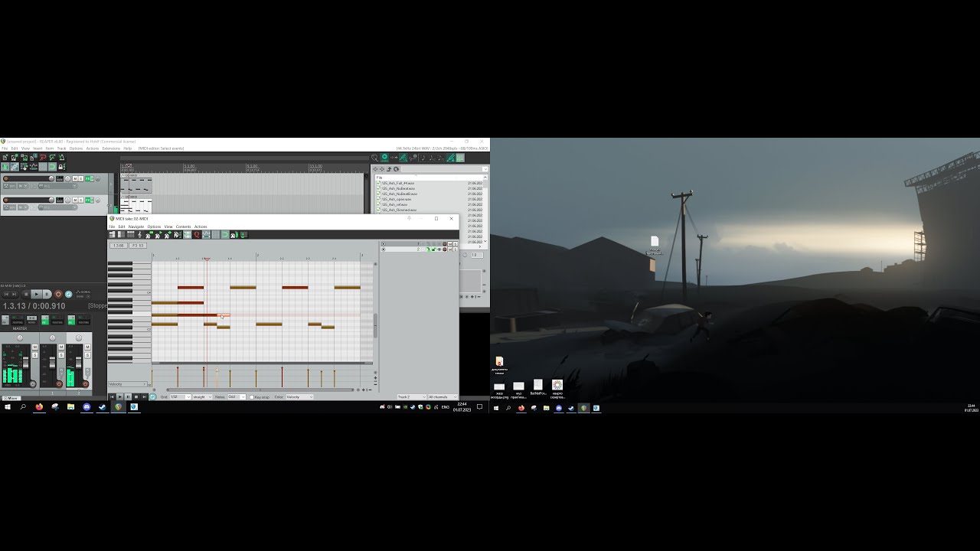Click the FX button on track 2
The width and height of the screenshot is (980, 551).
(88, 200)
